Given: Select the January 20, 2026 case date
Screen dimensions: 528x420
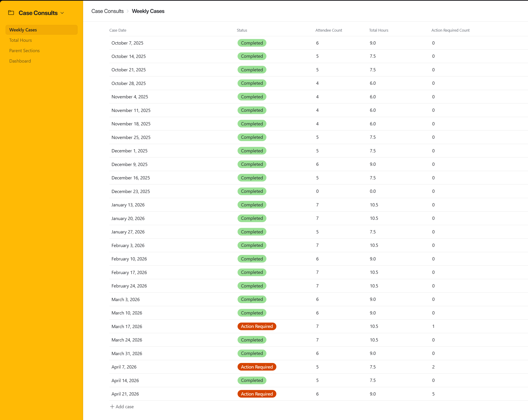Looking at the screenshot, I should click(128, 218).
